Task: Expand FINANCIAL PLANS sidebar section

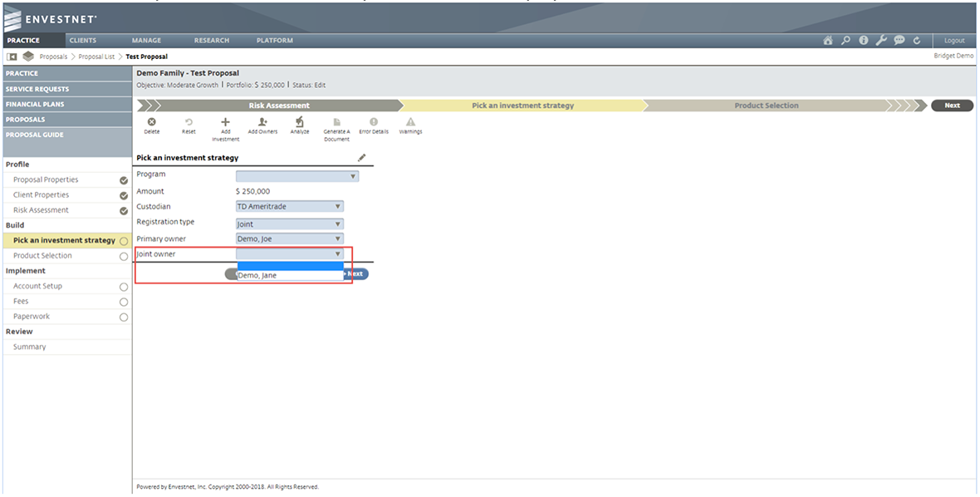Action: click(67, 104)
